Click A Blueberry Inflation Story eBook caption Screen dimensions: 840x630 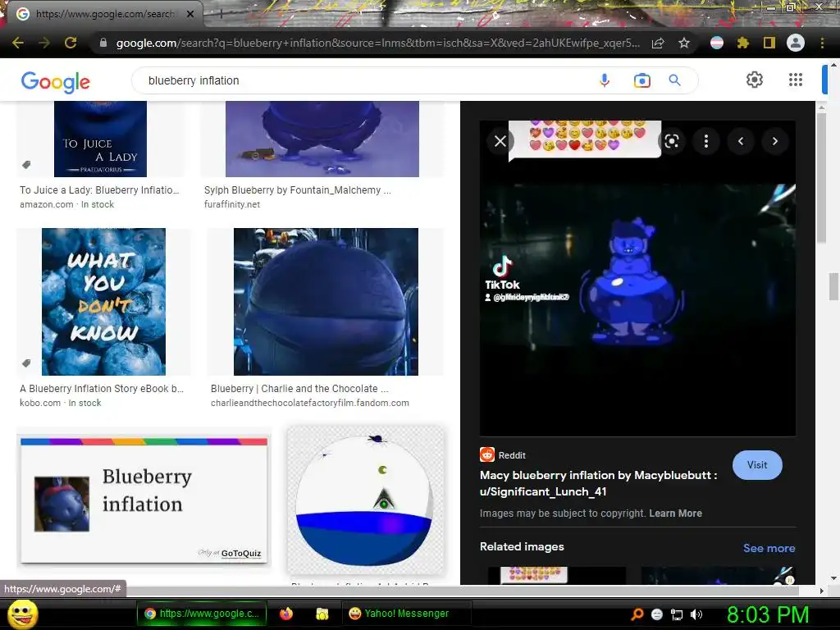pos(102,388)
